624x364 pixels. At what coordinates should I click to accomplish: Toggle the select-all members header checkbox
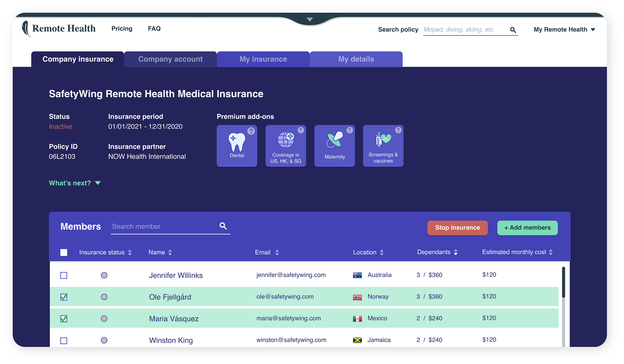click(64, 252)
